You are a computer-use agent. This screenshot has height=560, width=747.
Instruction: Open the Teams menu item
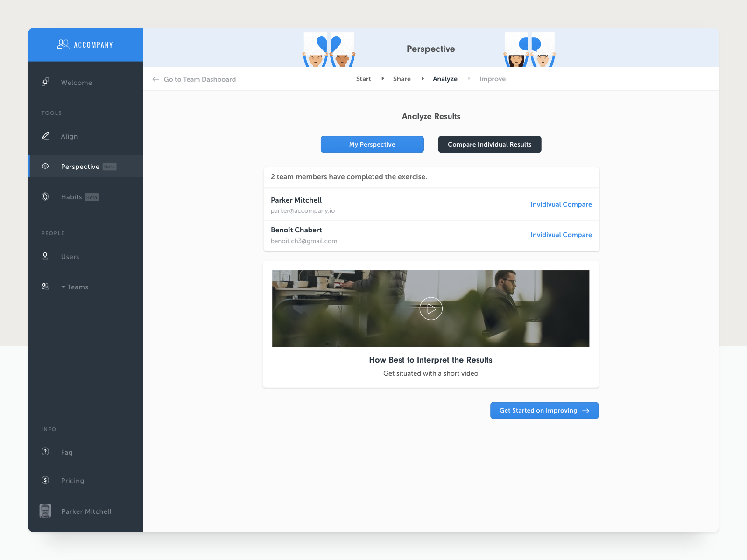[78, 287]
